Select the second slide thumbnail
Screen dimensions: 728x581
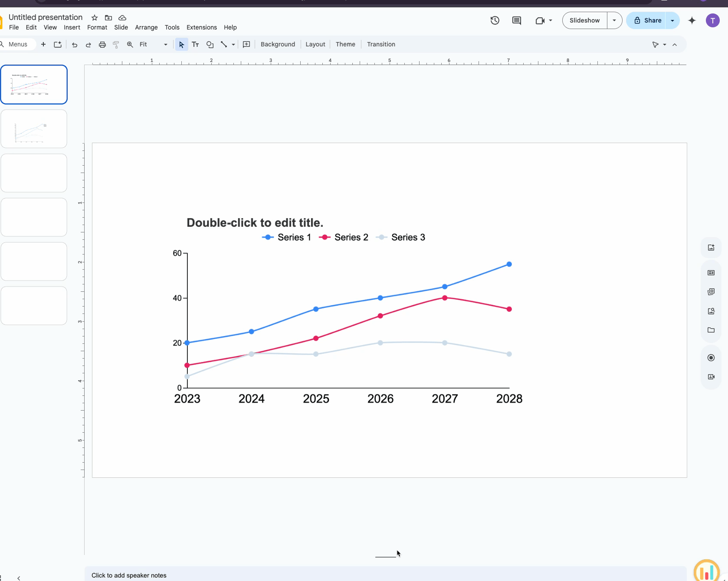click(34, 129)
